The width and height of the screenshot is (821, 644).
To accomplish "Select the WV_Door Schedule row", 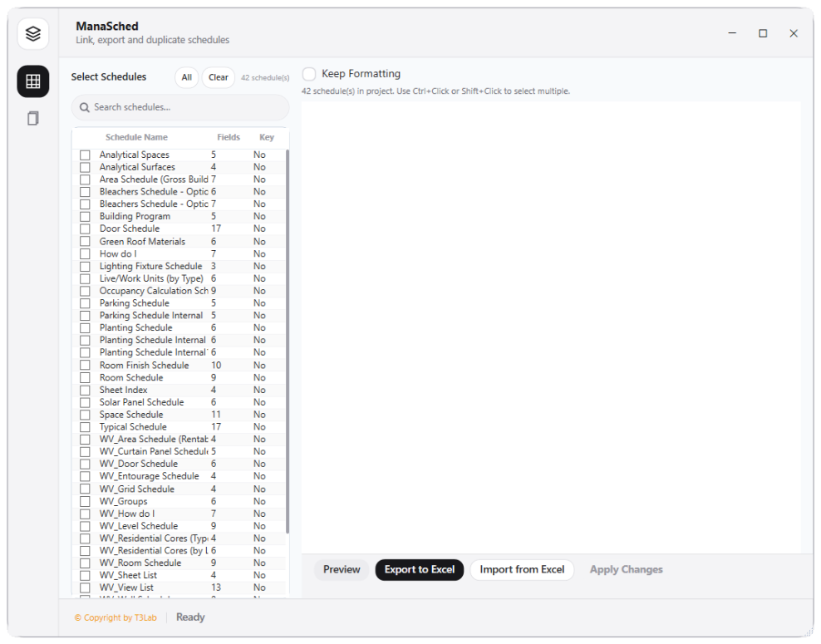I will (179, 464).
